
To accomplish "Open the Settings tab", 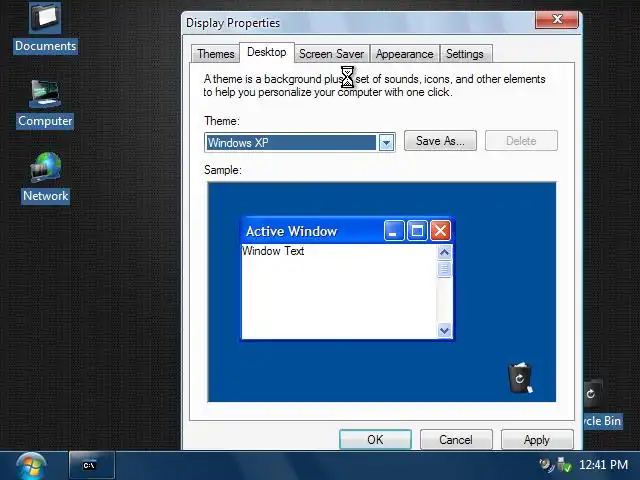I will click(x=465, y=54).
